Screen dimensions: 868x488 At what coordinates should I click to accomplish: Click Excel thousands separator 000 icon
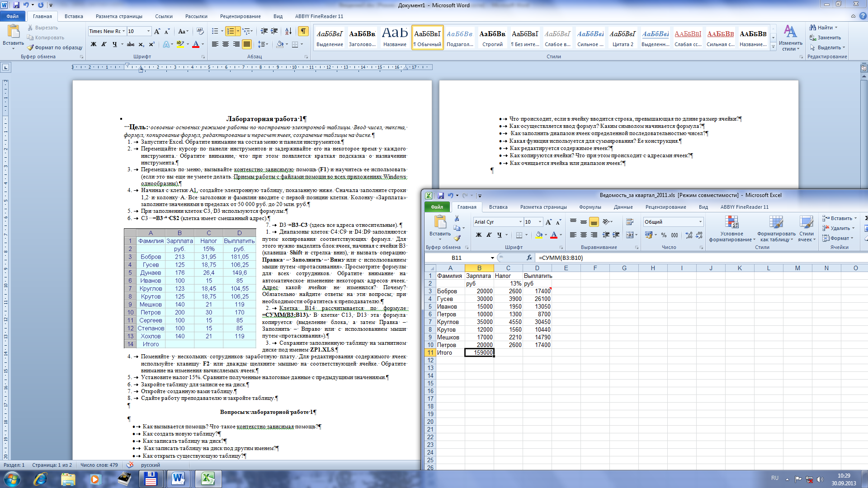675,235
